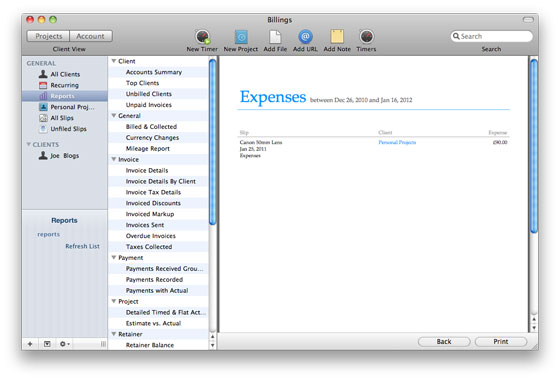This screenshot has width=560, height=380.
Task: Click the magnifier icon in Search field
Action: 456,36
